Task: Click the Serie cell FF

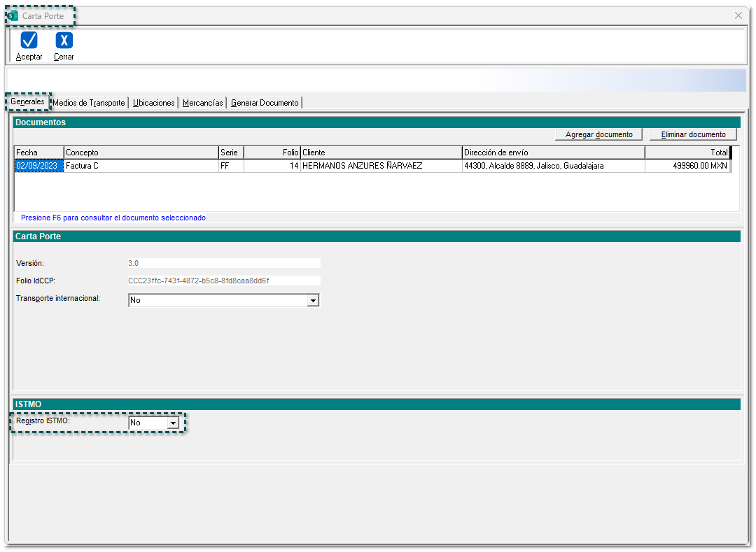Action: point(232,166)
